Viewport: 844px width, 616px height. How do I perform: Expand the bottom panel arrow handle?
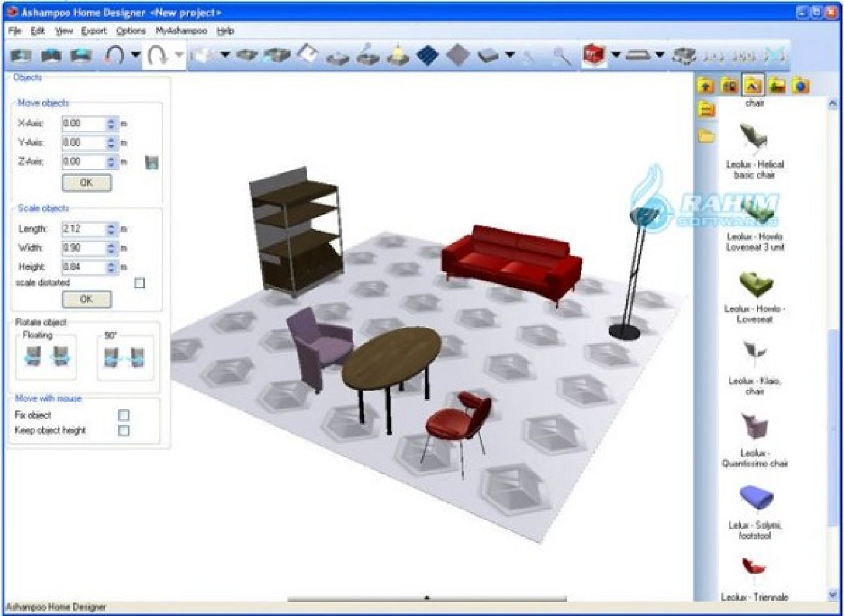click(x=427, y=597)
